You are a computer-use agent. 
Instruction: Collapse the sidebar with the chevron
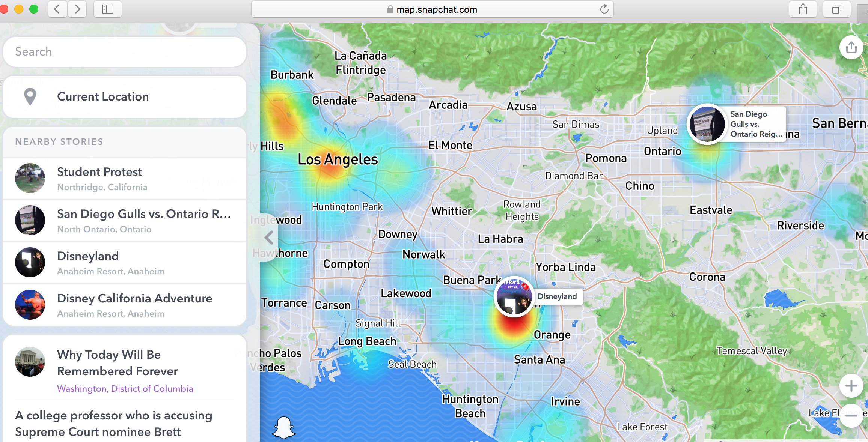pyautogui.click(x=269, y=238)
